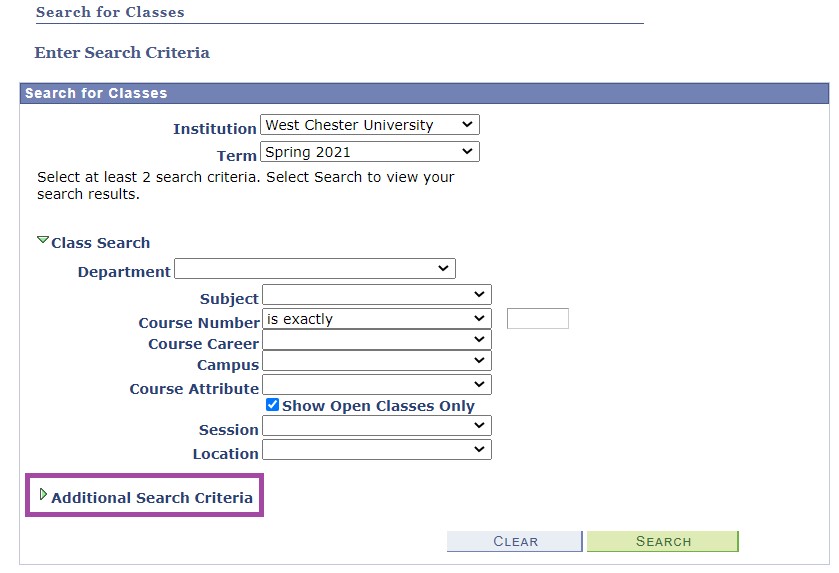The width and height of the screenshot is (839, 573).
Task: Click the Search button
Action: 663,541
